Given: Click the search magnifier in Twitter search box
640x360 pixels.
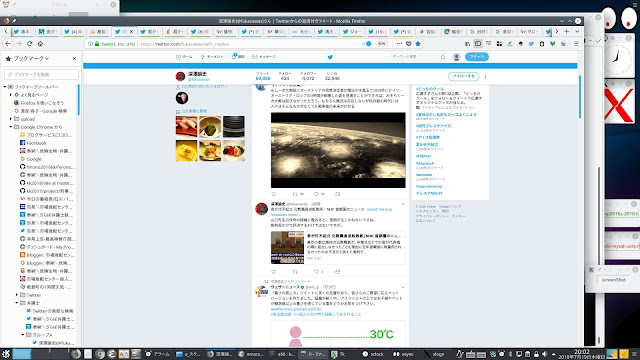Looking at the screenshot, I should [x=443, y=57].
